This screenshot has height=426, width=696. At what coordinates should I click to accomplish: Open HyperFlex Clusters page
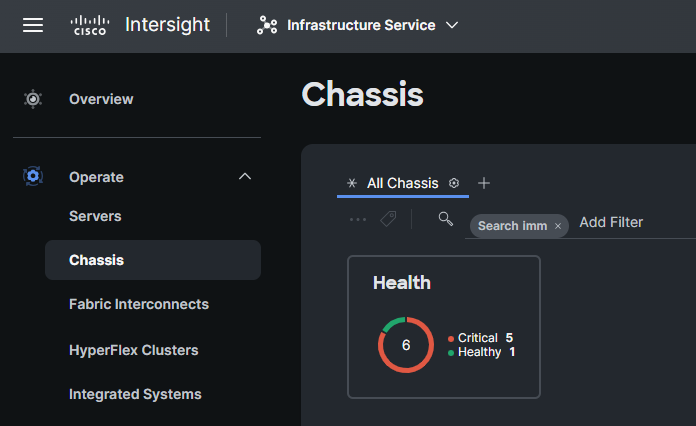(134, 350)
